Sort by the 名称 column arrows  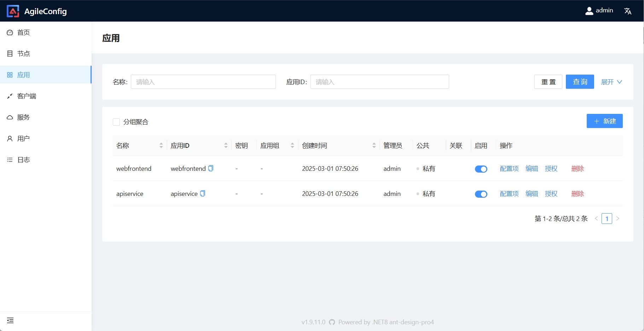[161, 145]
